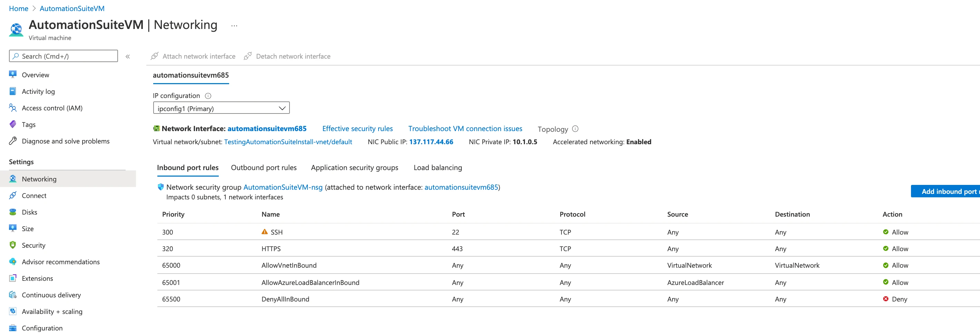The image size is (980, 336).
Task: Click the Diagnose and solve problems wrench icon
Action: tap(12, 141)
